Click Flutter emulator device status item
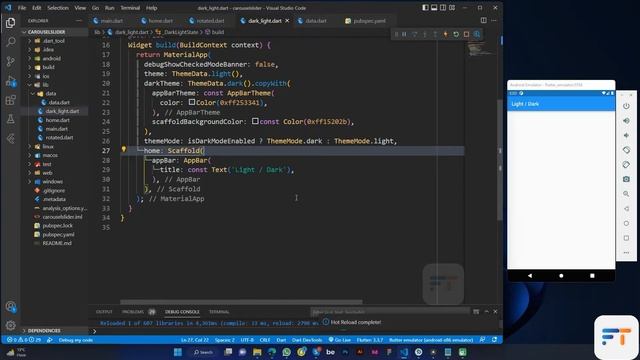Image resolution: width=640 pixels, height=360 pixels. [431, 340]
